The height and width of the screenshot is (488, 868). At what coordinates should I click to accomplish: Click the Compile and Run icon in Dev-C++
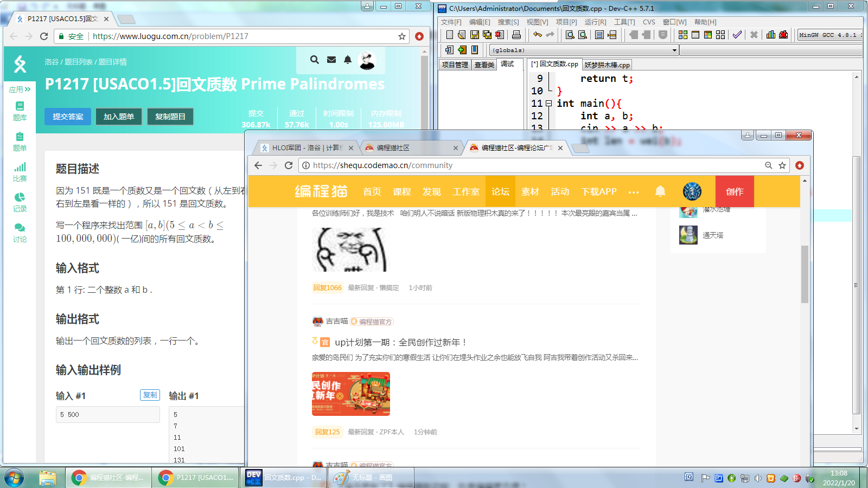(708, 35)
